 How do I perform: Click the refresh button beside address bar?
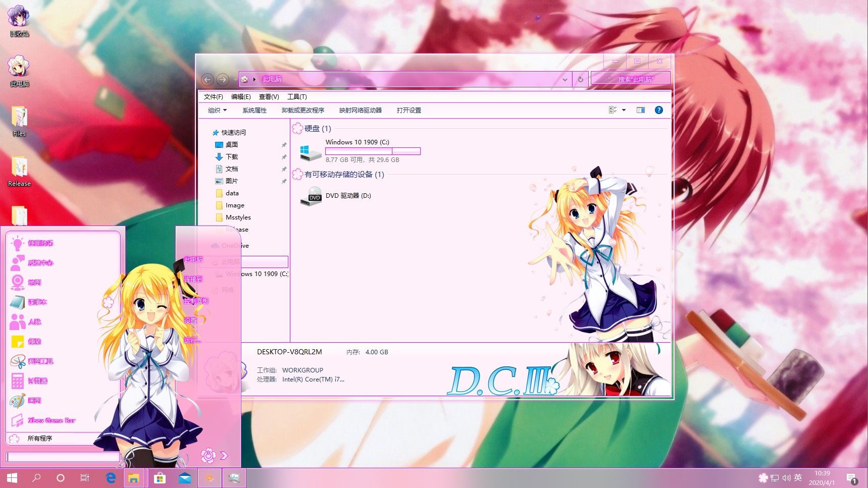click(580, 79)
